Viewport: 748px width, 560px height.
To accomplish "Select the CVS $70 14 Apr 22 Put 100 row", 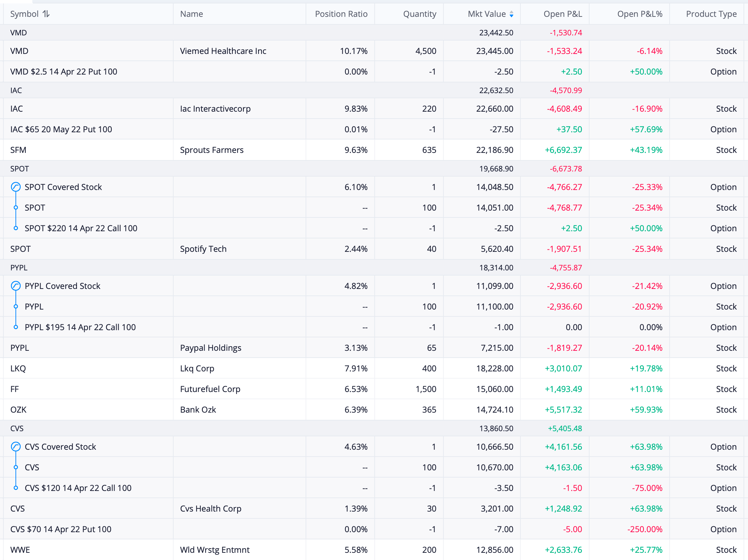I will click(x=374, y=529).
